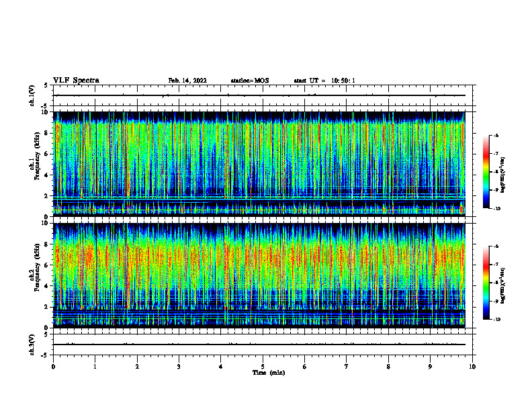Click the "-10" label on ch.2 color bar

tap(496, 320)
